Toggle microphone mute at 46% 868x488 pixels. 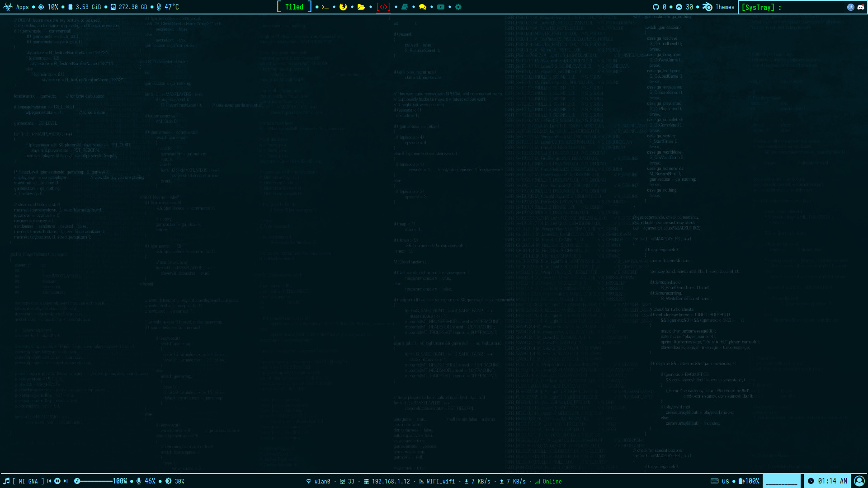139,481
